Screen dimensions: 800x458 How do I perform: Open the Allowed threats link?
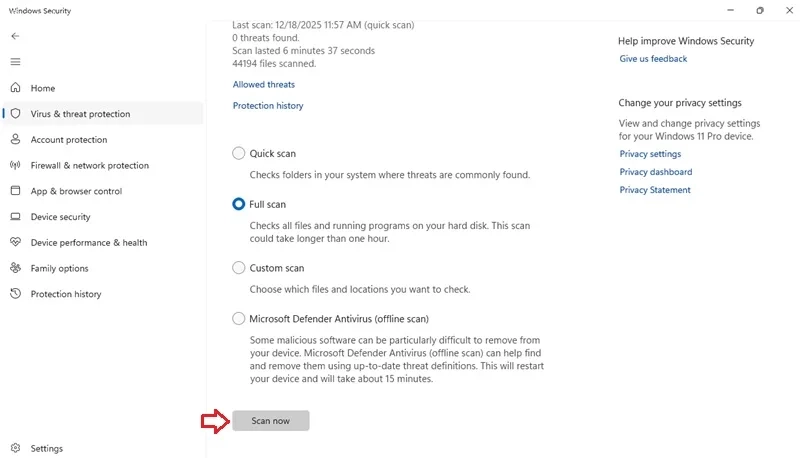tap(264, 85)
